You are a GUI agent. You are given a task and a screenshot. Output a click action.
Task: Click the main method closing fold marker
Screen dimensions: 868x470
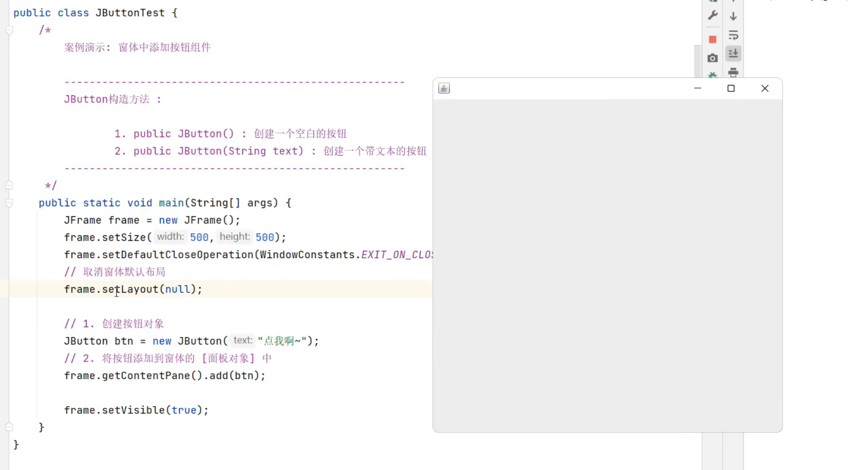tap(9, 427)
